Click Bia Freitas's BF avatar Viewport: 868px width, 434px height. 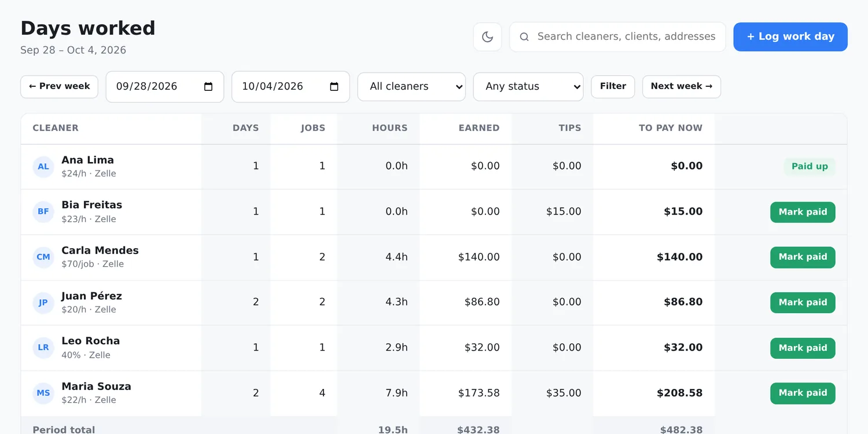(x=43, y=212)
